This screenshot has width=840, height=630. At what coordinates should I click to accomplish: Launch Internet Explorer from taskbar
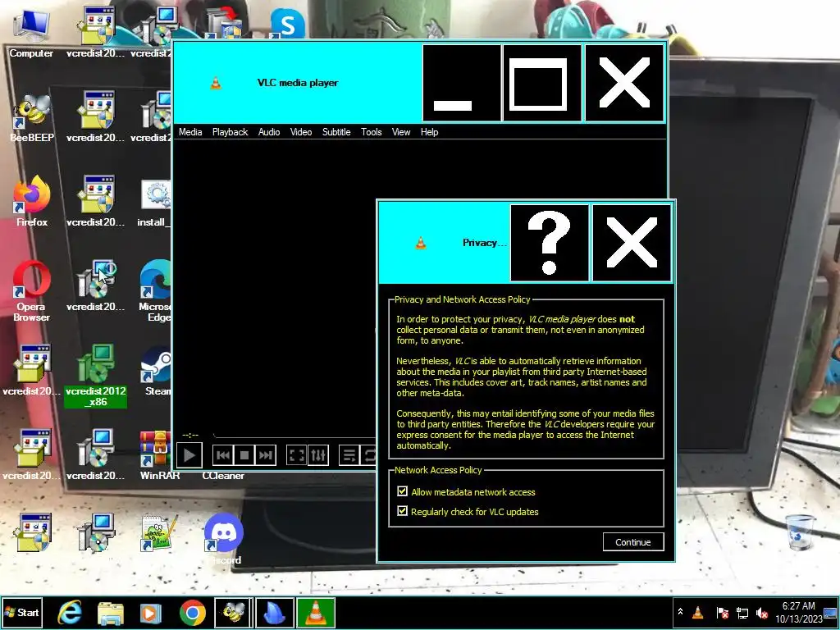click(x=71, y=612)
